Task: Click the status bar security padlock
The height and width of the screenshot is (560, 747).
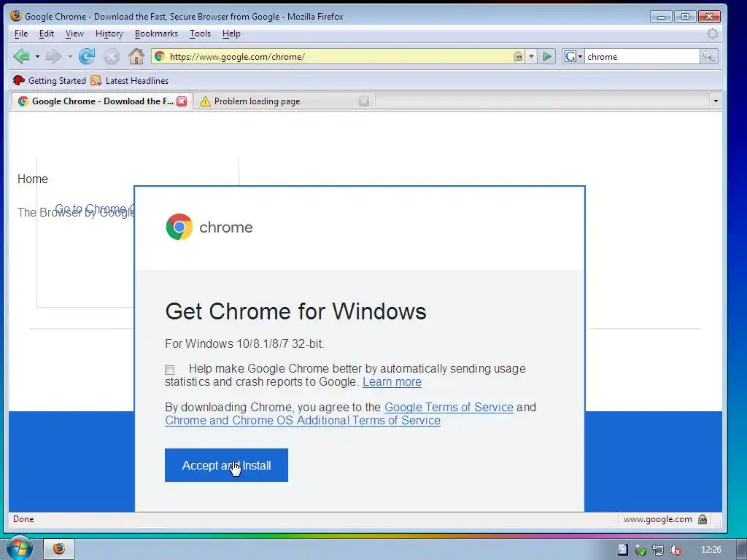Action: click(703, 519)
